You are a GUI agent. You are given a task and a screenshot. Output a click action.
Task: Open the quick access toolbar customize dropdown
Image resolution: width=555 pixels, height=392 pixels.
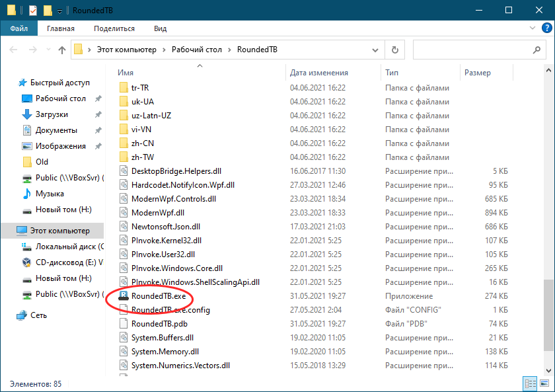tap(60, 11)
